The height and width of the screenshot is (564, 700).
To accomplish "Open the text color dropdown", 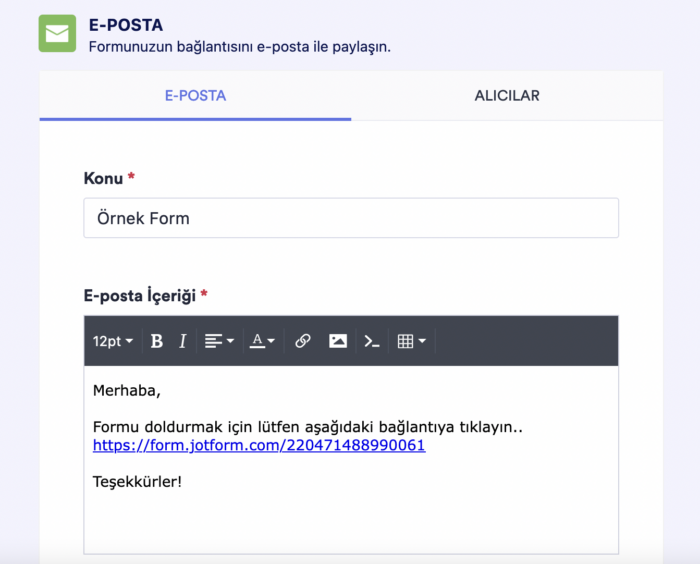I will click(x=262, y=341).
